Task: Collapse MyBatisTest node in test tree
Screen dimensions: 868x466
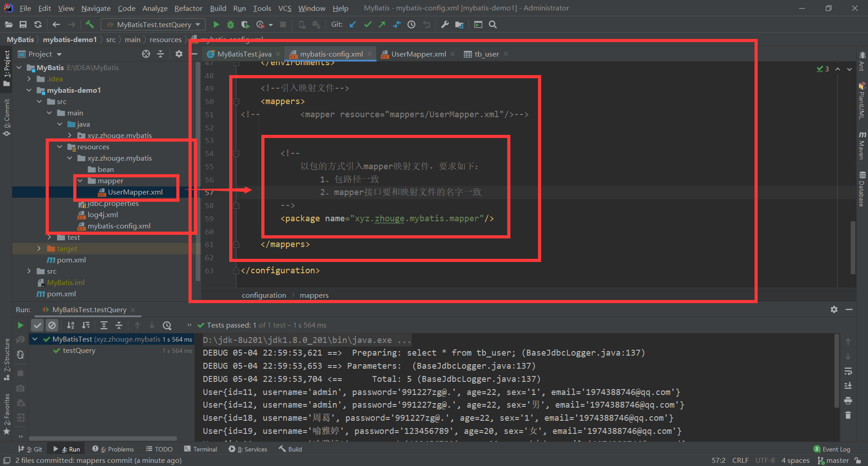Action: tap(35, 339)
